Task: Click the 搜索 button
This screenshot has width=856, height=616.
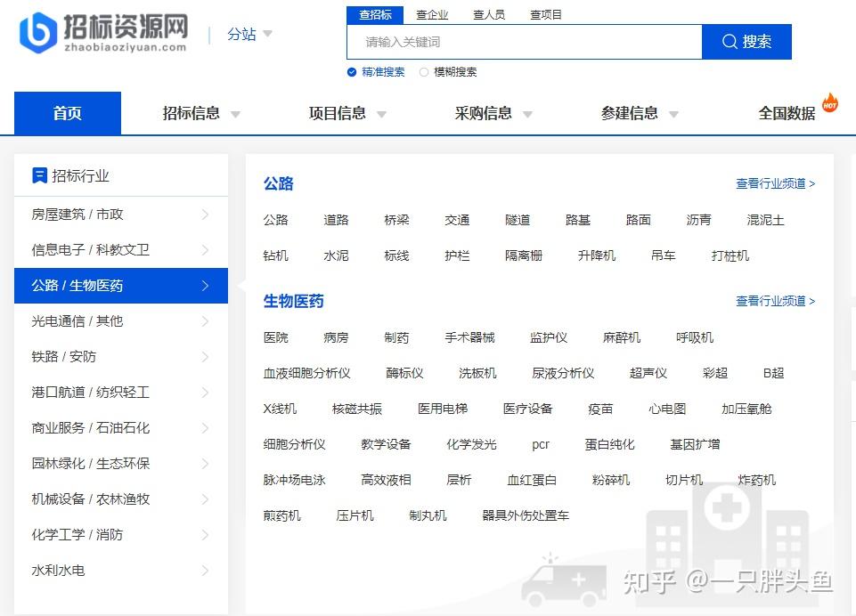Action: click(746, 42)
